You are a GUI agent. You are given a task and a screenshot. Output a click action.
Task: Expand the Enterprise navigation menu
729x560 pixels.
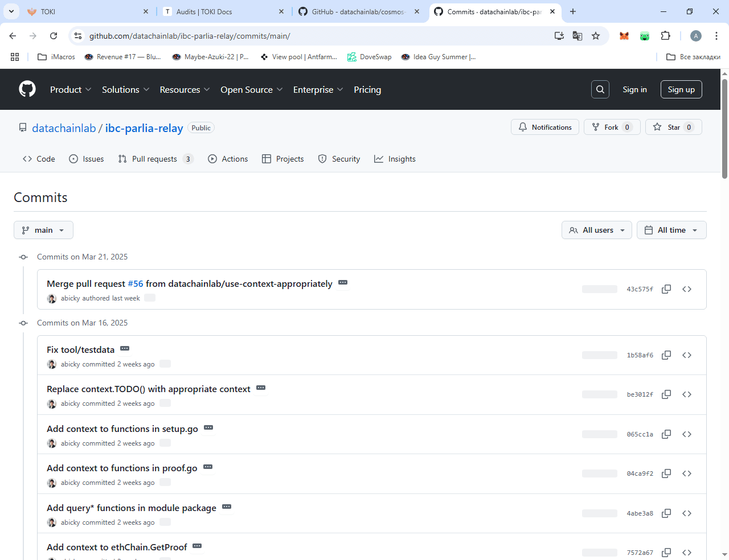pyautogui.click(x=318, y=89)
